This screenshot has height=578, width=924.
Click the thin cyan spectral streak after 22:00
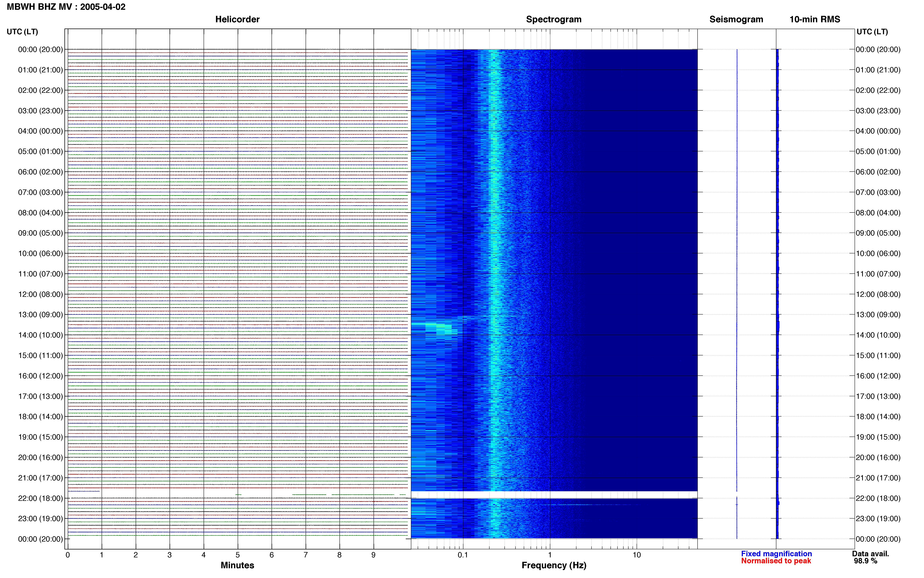click(x=587, y=505)
